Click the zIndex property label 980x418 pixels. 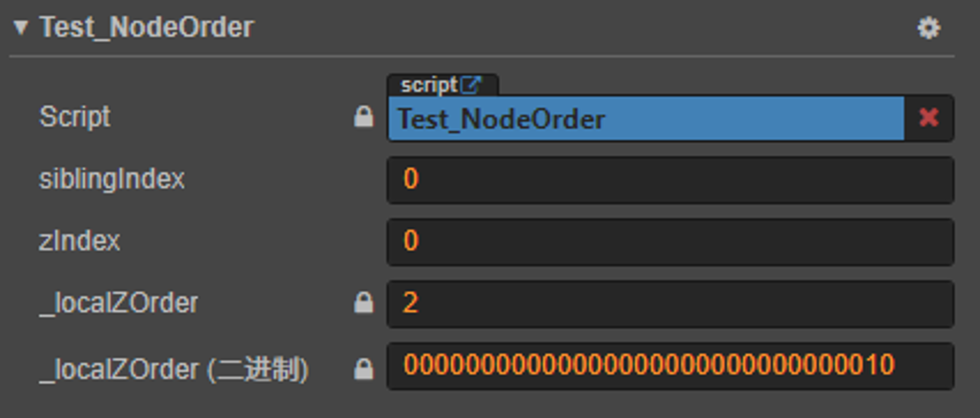tap(79, 241)
